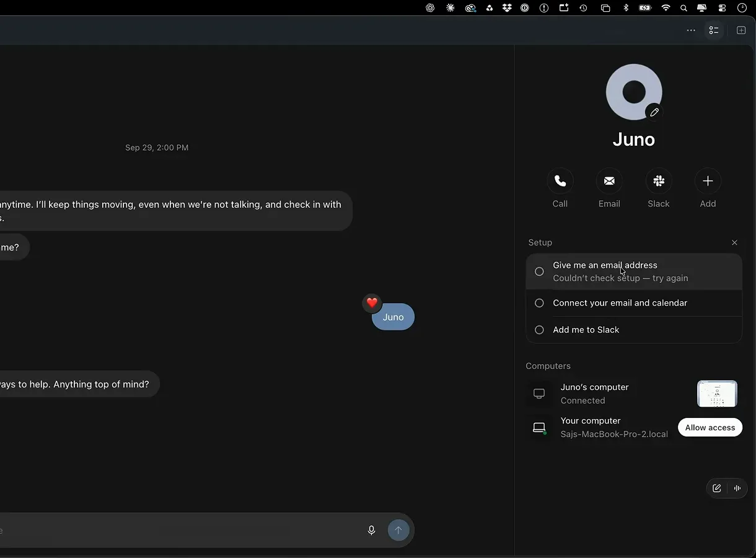Click the microphone dictation icon
The width and height of the screenshot is (756, 558).
tap(371, 530)
